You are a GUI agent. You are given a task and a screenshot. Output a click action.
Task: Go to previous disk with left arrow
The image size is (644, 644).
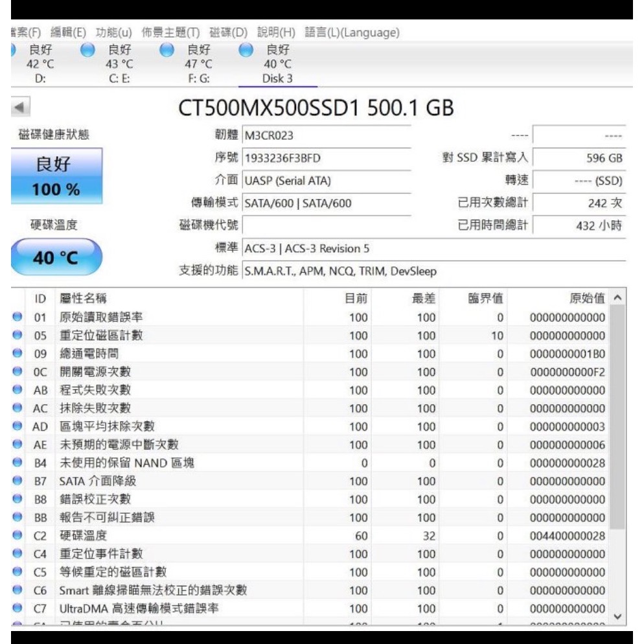[20, 107]
